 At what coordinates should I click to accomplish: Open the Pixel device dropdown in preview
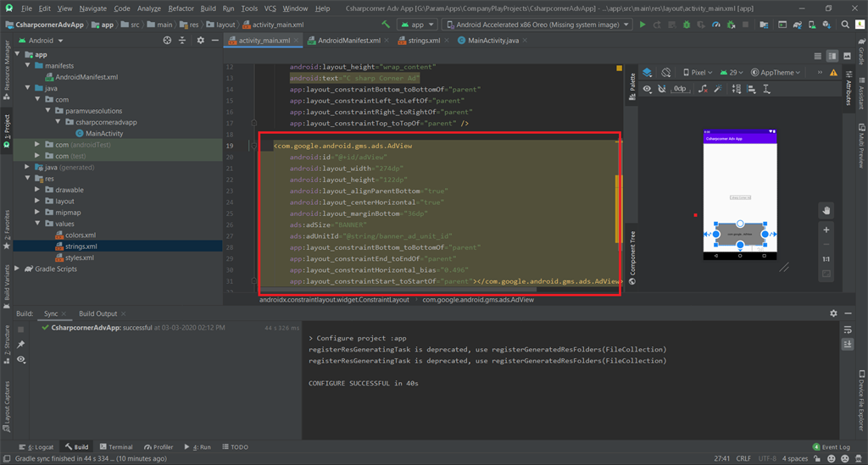698,73
